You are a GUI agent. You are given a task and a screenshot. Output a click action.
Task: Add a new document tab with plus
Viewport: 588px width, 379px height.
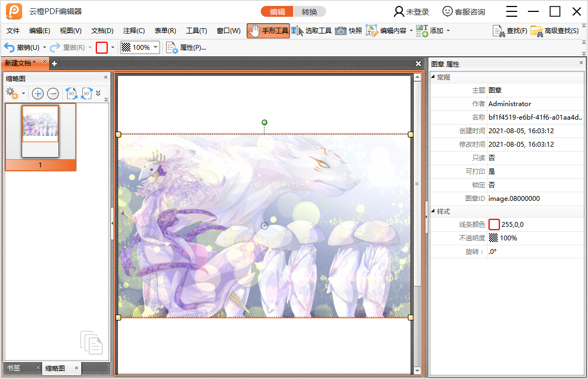(55, 63)
